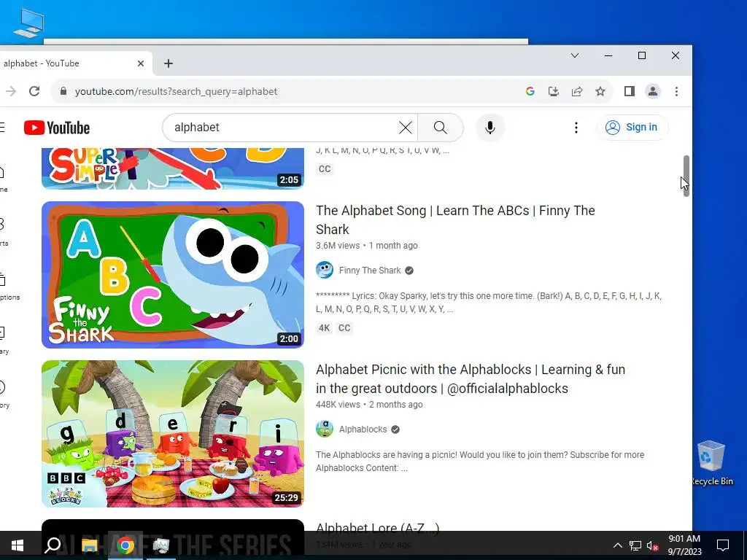Open taskbar clock 9:01 AM
Screen dimensions: 747x560
684,545
